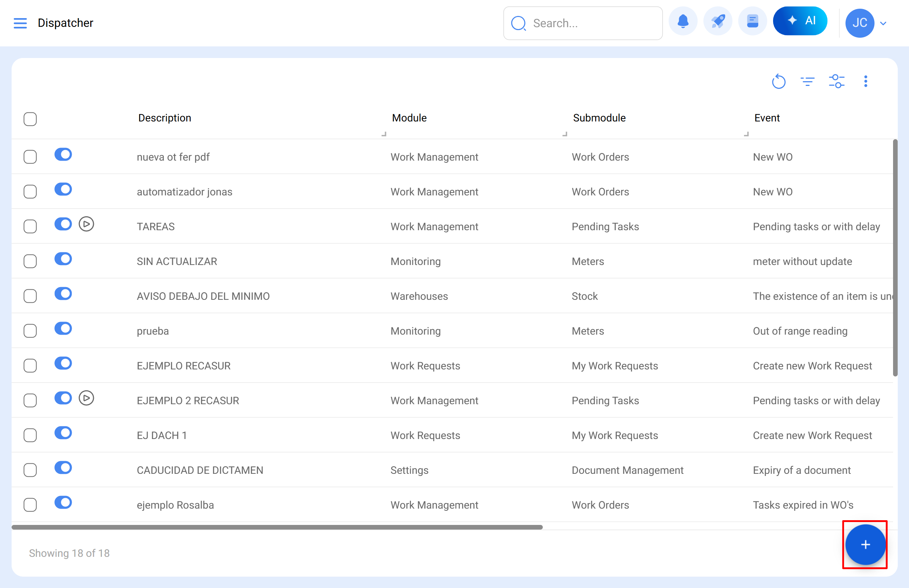The width and height of the screenshot is (909, 588).
Task: Run the TAREAS automation play icon
Action: pos(86,224)
